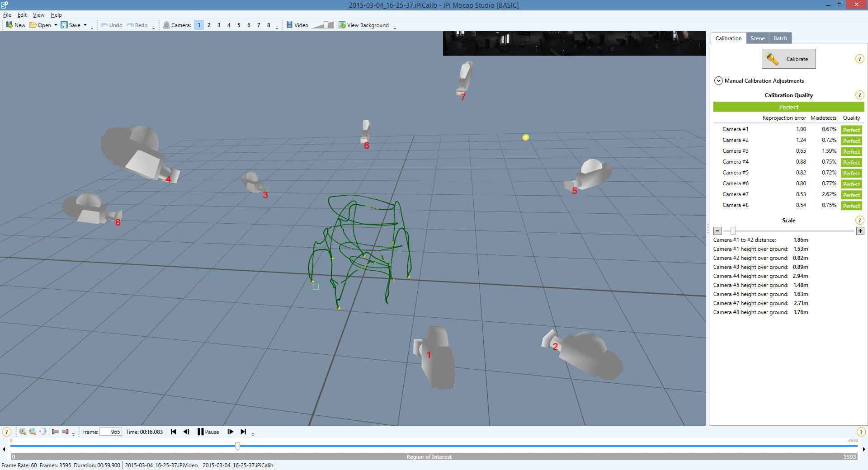Set the region of interest start marker
Image resolution: width=868 pixels, height=470 pixels.
[x=55, y=432]
